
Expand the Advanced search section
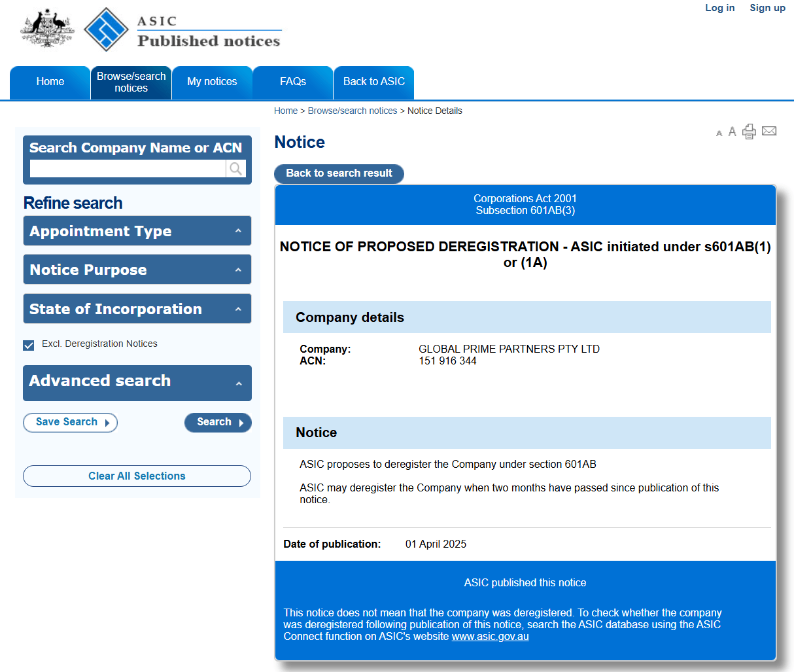pyautogui.click(x=137, y=383)
